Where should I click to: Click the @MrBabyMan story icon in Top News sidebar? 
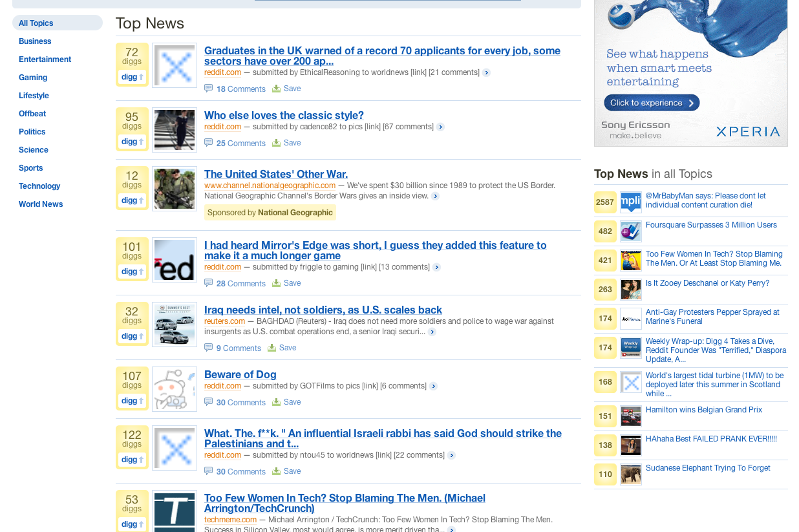631,202
